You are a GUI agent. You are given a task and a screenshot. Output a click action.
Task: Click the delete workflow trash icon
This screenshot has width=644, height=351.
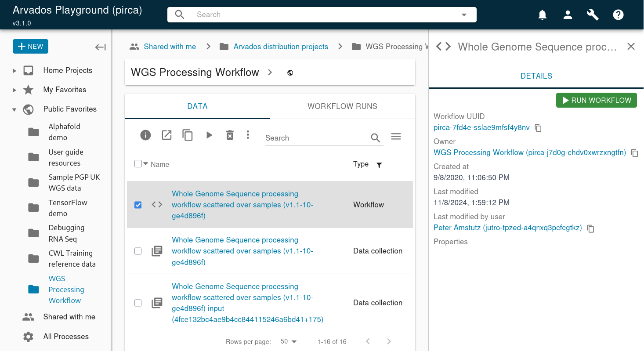[x=230, y=135]
